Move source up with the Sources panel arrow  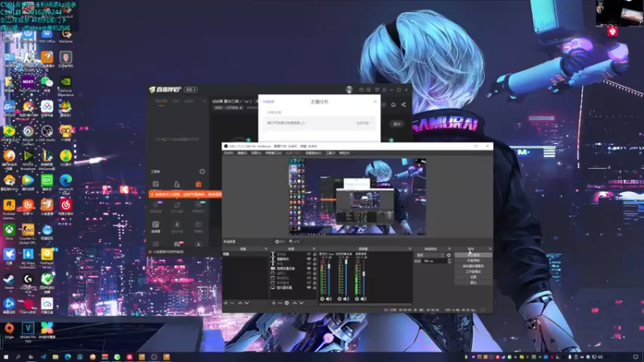(295, 303)
